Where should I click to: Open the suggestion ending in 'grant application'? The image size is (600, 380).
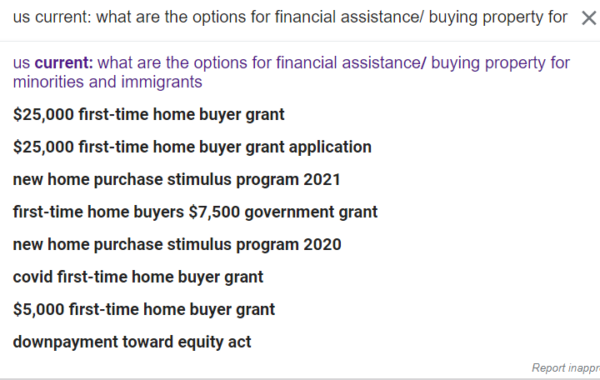click(192, 147)
